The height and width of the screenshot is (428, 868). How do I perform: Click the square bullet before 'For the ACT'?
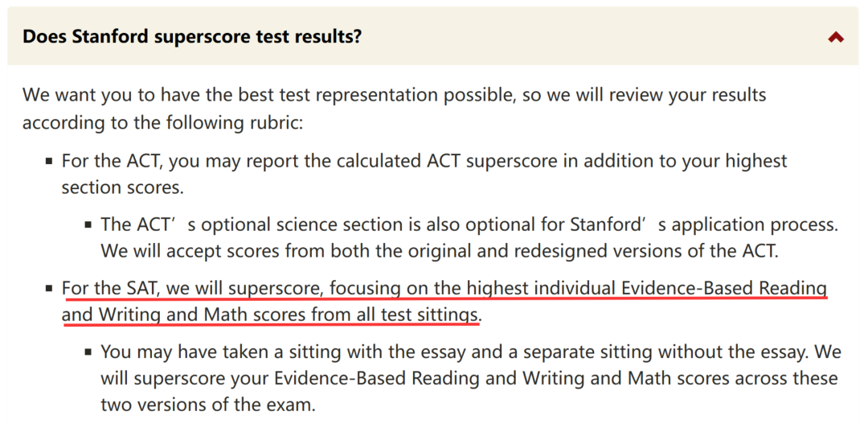[x=50, y=162]
